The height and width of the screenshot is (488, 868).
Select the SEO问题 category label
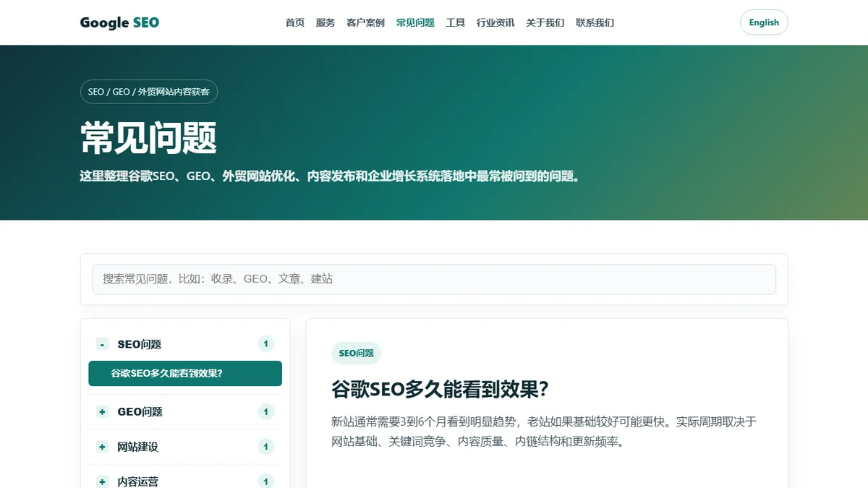(140, 344)
